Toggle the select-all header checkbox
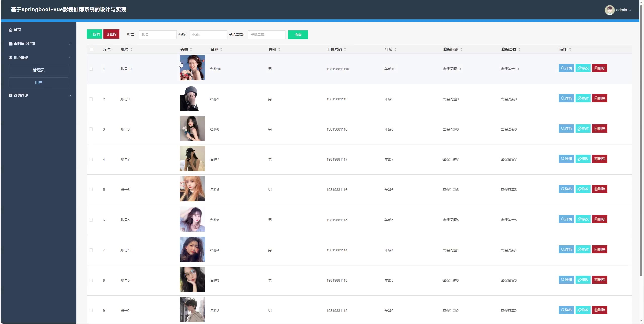Image resolution: width=644 pixels, height=324 pixels. click(x=91, y=49)
